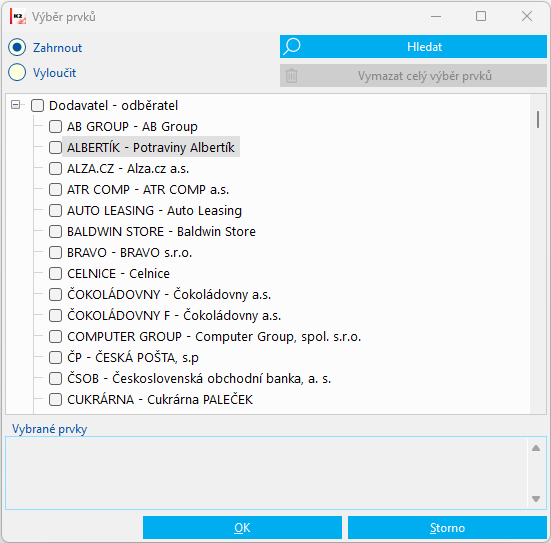551x543 pixels.
Task: Click the Dodavatel - odběratel root label
Action: 113,105
